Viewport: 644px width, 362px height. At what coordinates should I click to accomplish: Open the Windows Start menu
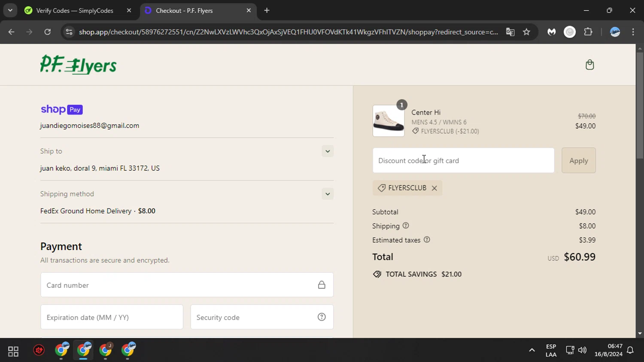point(13,351)
